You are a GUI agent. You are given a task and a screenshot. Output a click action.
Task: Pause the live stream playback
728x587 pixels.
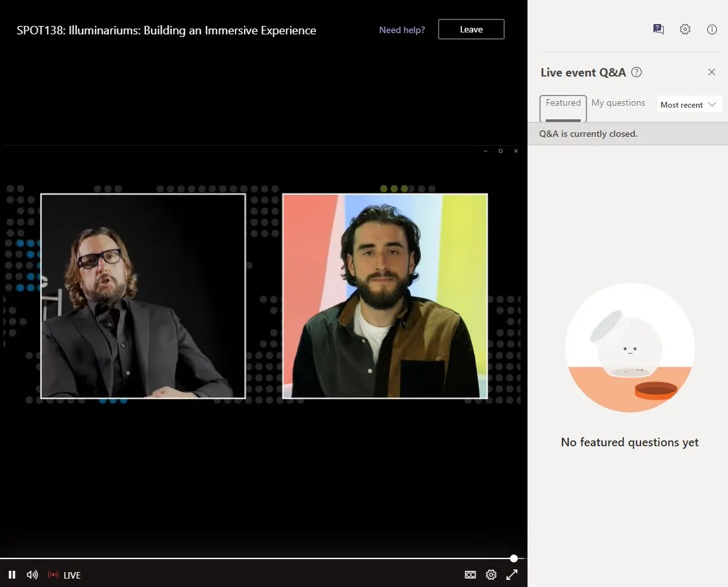pos(12,575)
